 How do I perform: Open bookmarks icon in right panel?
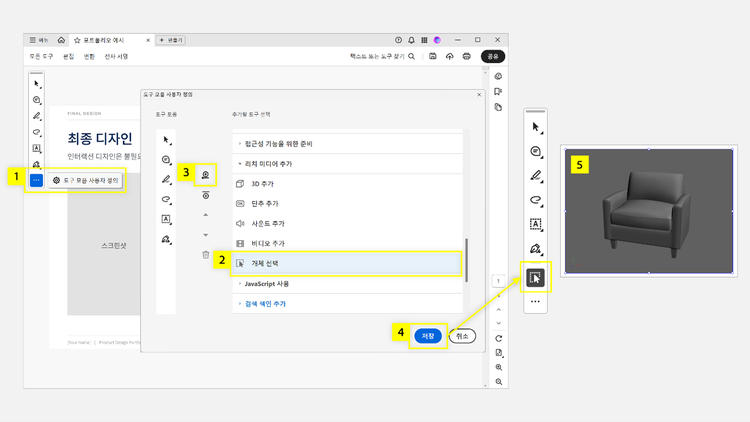click(498, 91)
